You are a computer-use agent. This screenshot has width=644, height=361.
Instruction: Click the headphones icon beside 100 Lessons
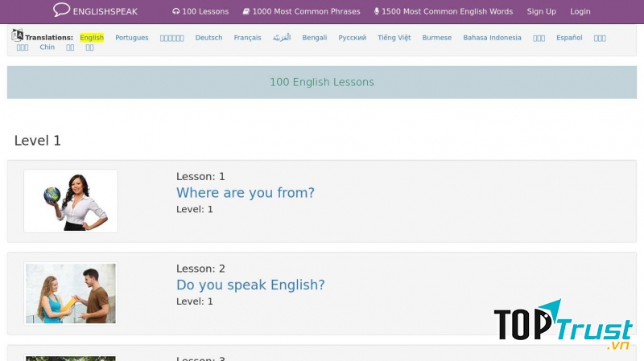click(x=175, y=11)
